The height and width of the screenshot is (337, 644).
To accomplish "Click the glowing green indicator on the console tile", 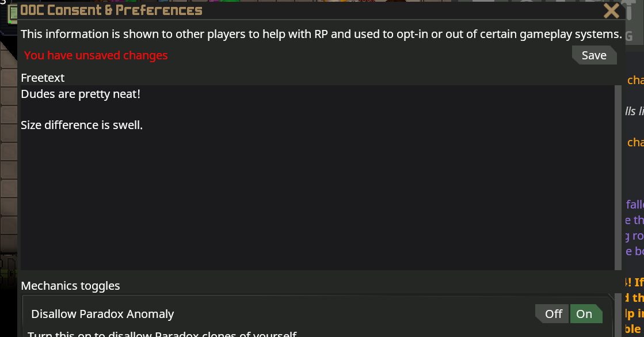I will pos(10,22).
